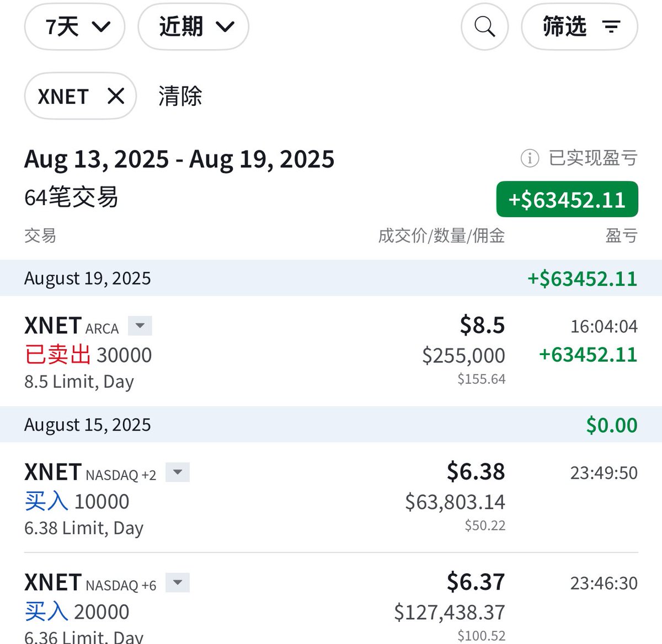Open the 已卖出 30000 sell trade row
662x644 pixels.
point(331,352)
